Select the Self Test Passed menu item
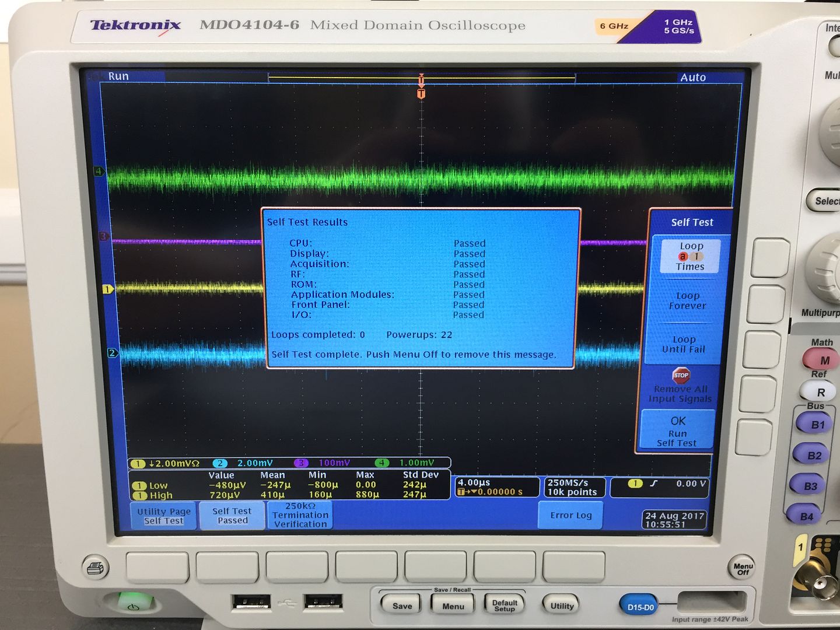 coord(232,516)
